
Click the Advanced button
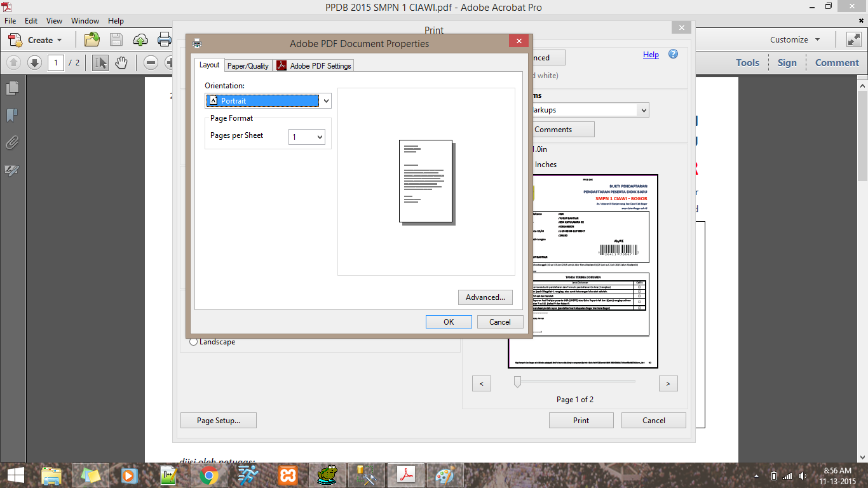(x=485, y=297)
